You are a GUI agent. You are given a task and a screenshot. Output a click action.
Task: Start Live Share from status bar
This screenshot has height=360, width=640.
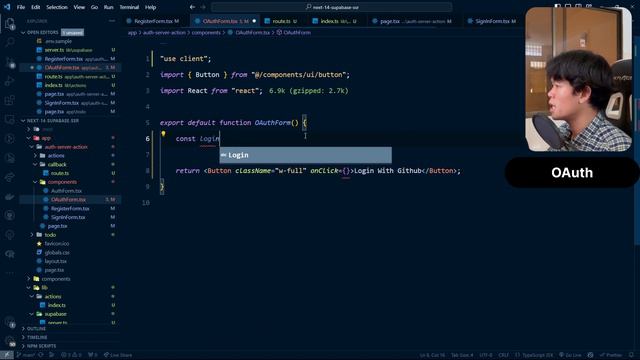(x=118, y=355)
